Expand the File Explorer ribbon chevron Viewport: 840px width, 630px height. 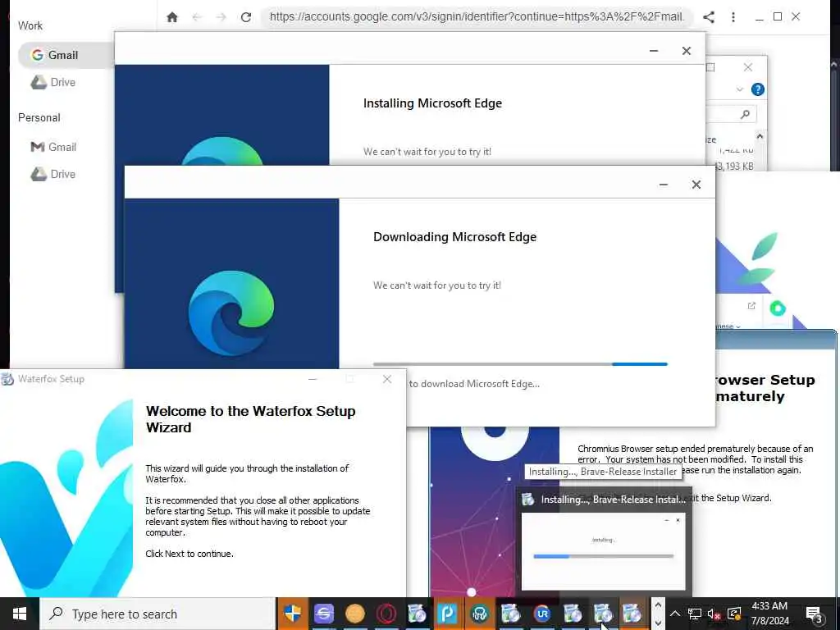(x=740, y=89)
